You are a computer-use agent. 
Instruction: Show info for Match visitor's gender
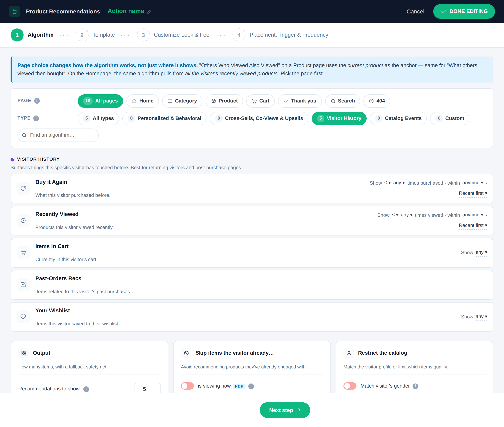[415, 386]
